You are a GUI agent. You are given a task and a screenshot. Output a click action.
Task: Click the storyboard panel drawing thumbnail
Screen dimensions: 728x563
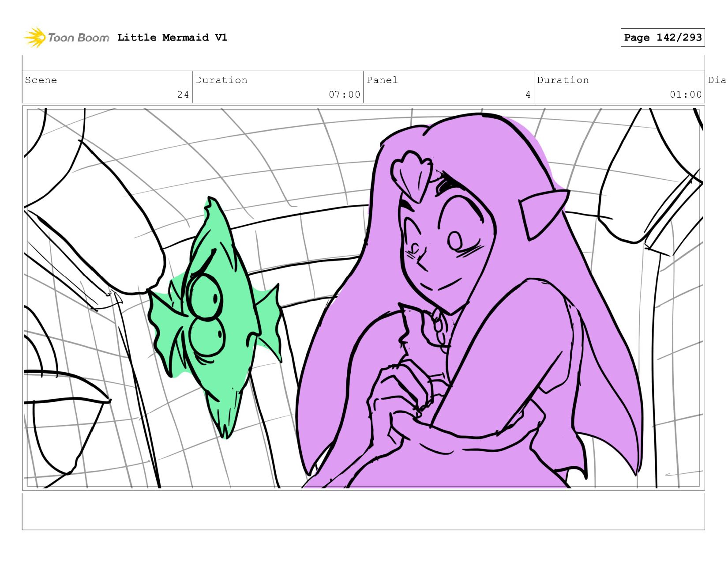(x=363, y=298)
